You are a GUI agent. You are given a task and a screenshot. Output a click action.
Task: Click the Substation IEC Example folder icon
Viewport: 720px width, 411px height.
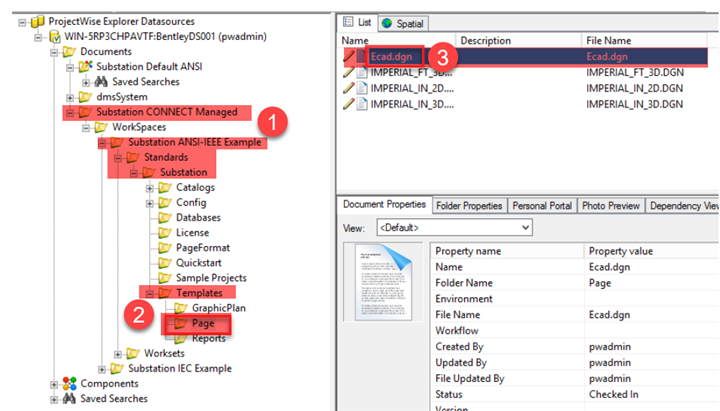pos(117,369)
